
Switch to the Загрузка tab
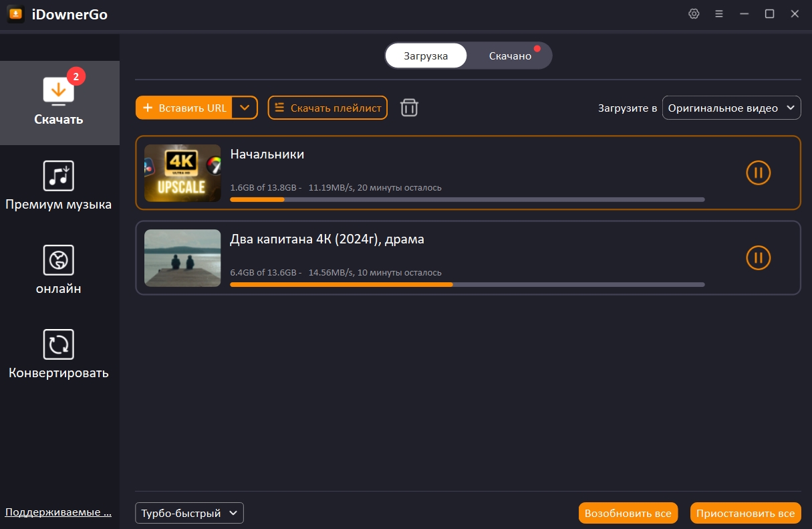[x=426, y=56]
